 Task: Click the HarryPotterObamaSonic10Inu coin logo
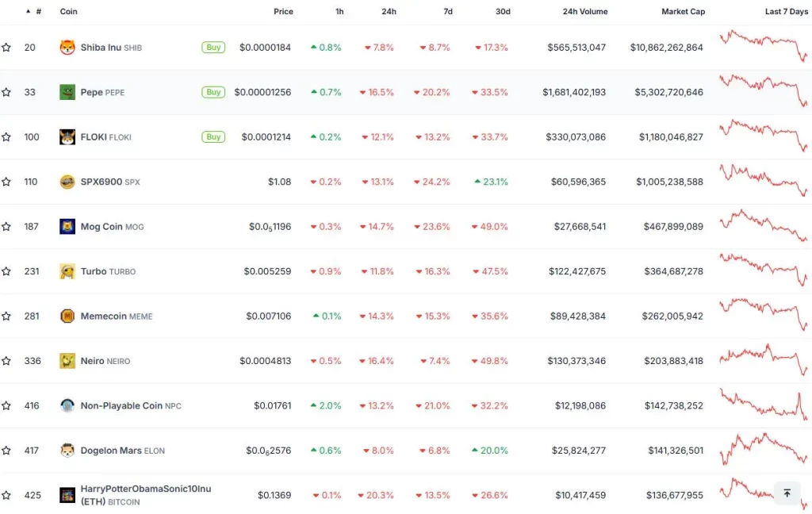[x=67, y=495]
